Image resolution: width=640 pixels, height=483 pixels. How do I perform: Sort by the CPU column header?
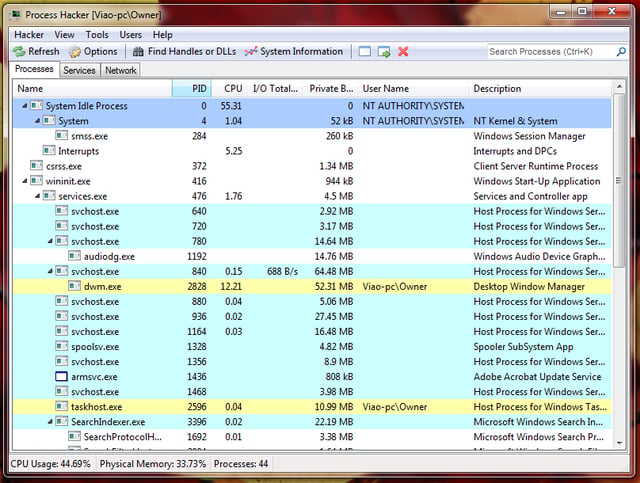pos(229,89)
